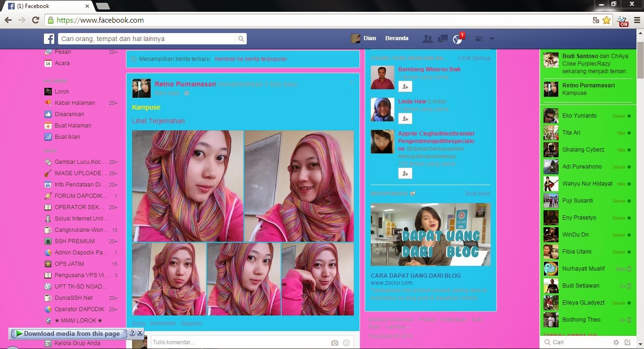This screenshot has width=644, height=349.
Task: Open notifications via the globe icon
Action: click(x=457, y=38)
